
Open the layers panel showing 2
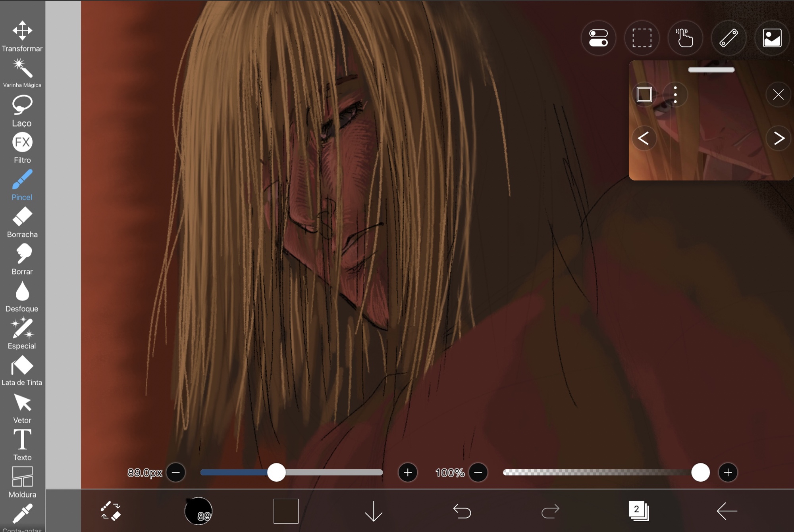(638, 511)
